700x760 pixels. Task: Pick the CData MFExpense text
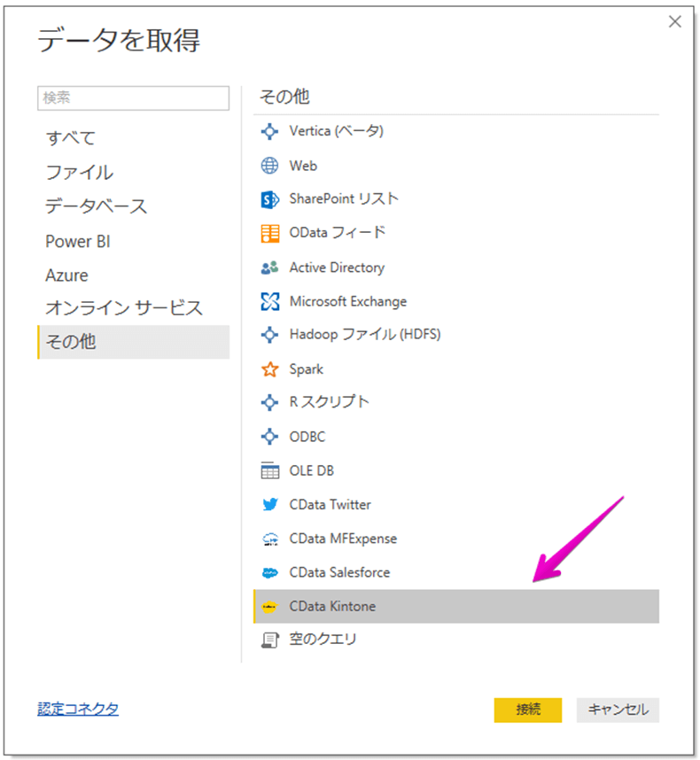click(x=343, y=539)
